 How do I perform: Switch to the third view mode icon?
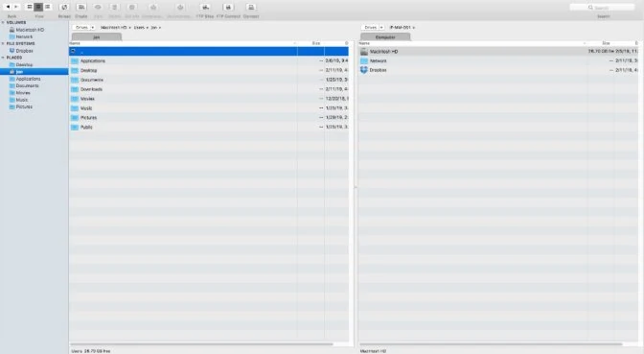[48, 7]
